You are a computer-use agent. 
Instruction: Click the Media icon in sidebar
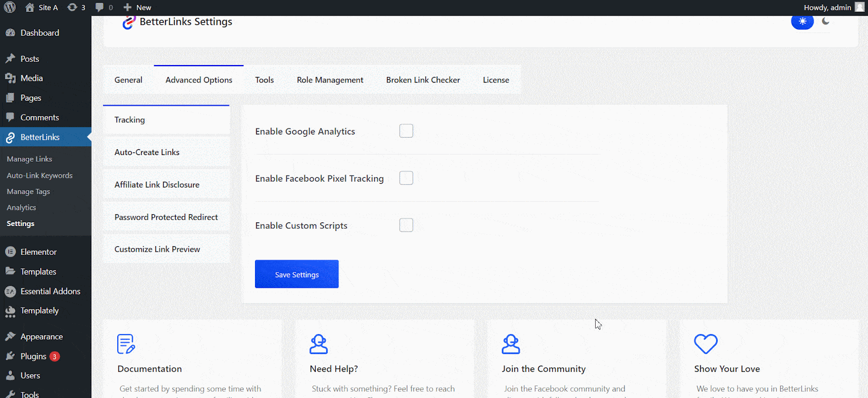pos(10,78)
